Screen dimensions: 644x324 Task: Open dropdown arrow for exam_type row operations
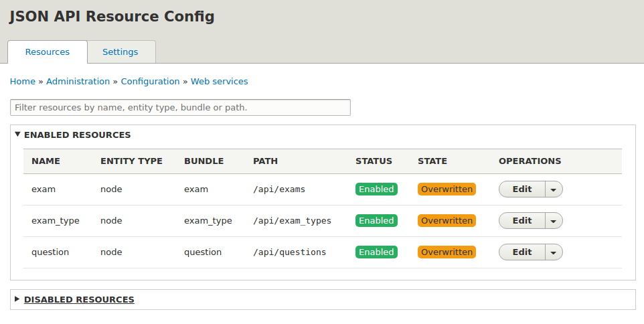tap(554, 221)
